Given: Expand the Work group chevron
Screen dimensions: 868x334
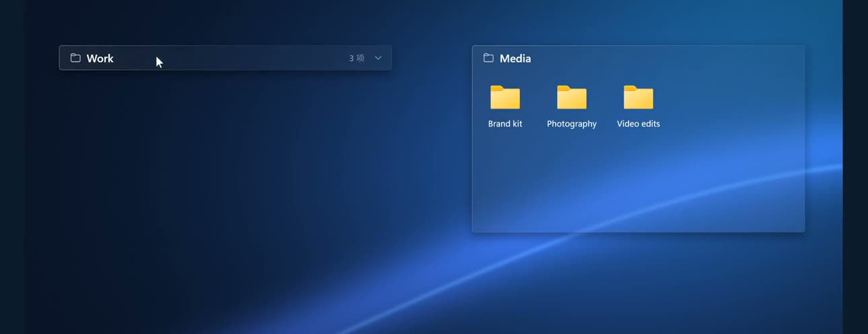Looking at the screenshot, I should 378,58.
